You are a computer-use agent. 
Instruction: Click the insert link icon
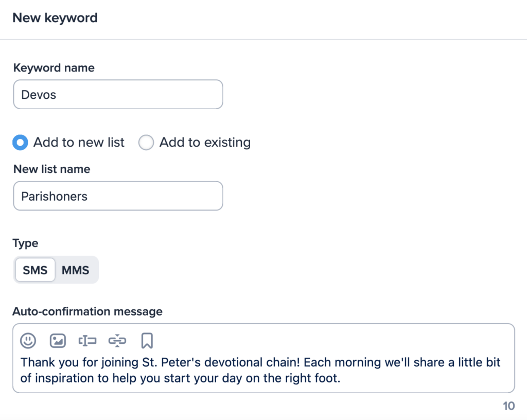coord(117,340)
